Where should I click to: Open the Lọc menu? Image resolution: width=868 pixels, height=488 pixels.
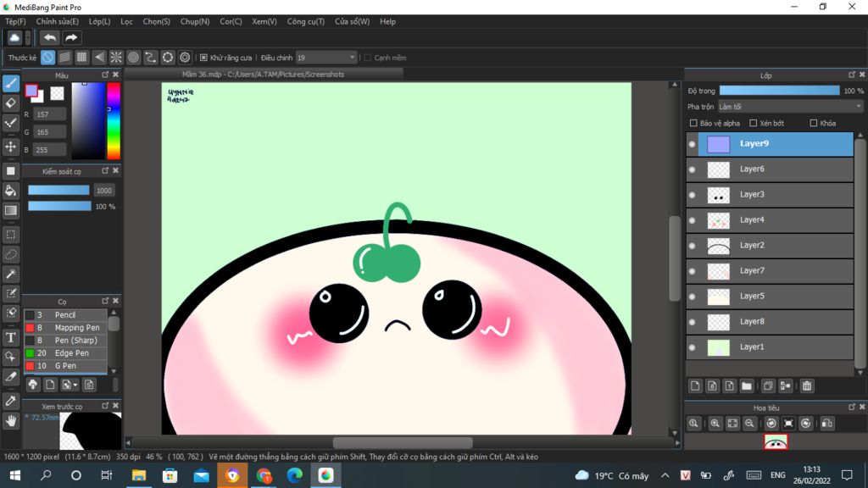(127, 21)
